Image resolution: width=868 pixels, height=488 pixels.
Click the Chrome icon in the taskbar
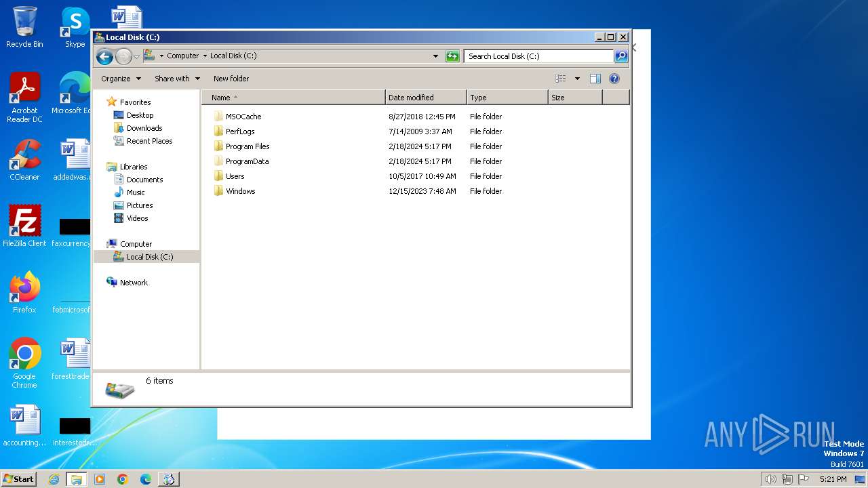[123, 479]
